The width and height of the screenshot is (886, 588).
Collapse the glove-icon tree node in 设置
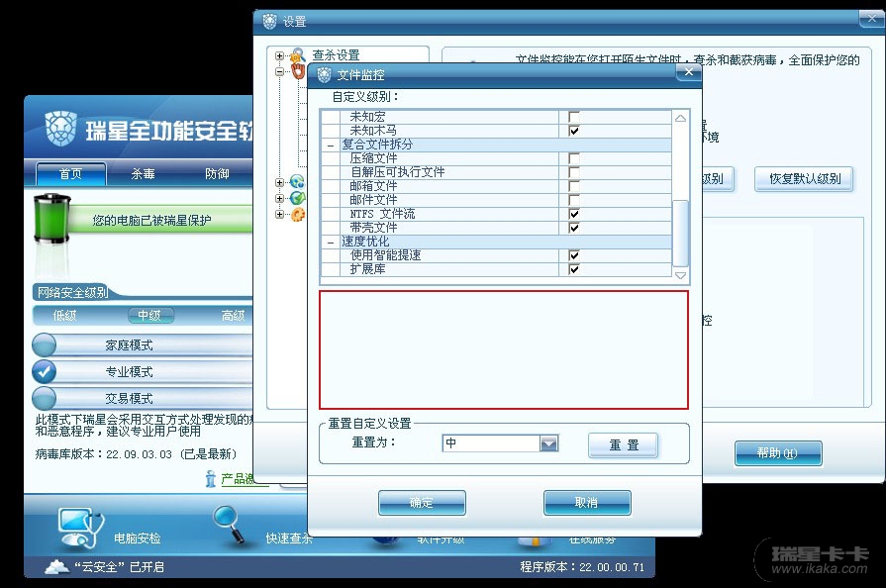tap(280, 71)
